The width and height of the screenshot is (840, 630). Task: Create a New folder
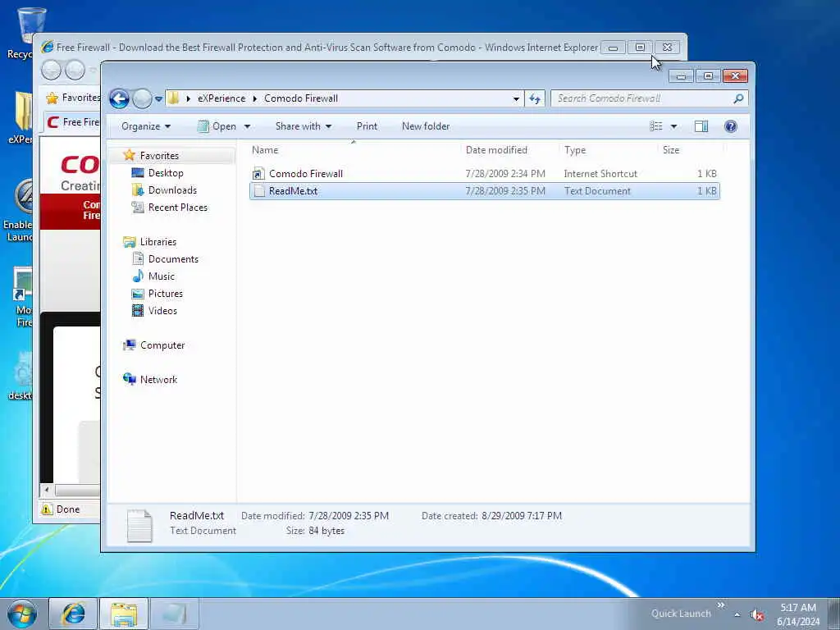tap(426, 126)
